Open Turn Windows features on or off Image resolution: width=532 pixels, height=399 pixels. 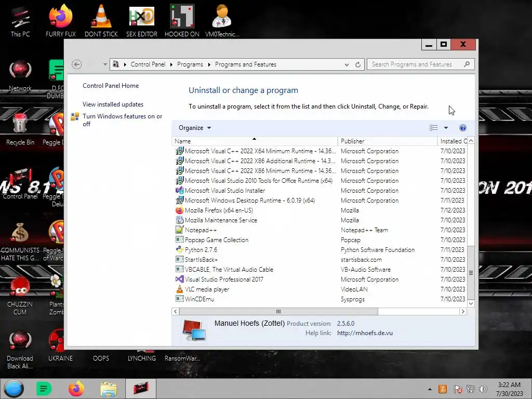pyautogui.click(x=122, y=120)
